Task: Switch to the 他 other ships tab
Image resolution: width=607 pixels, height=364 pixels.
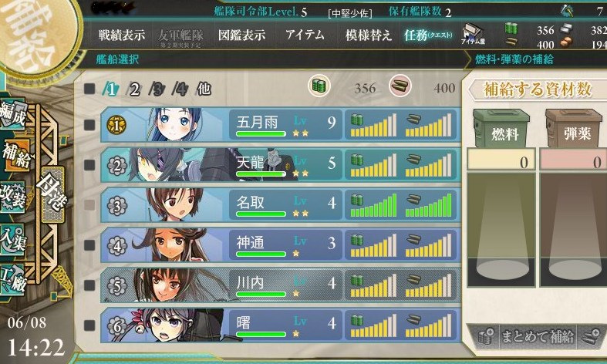Action: tap(204, 89)
